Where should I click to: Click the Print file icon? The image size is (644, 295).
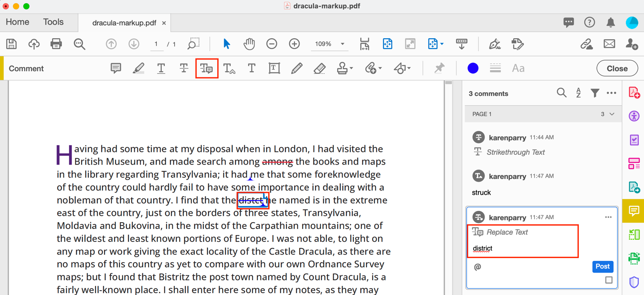pos(56,44)
